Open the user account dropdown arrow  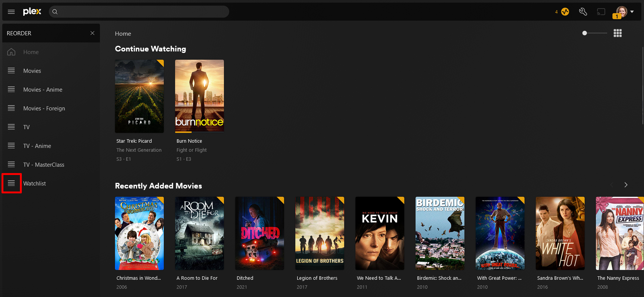pos(632,12)
